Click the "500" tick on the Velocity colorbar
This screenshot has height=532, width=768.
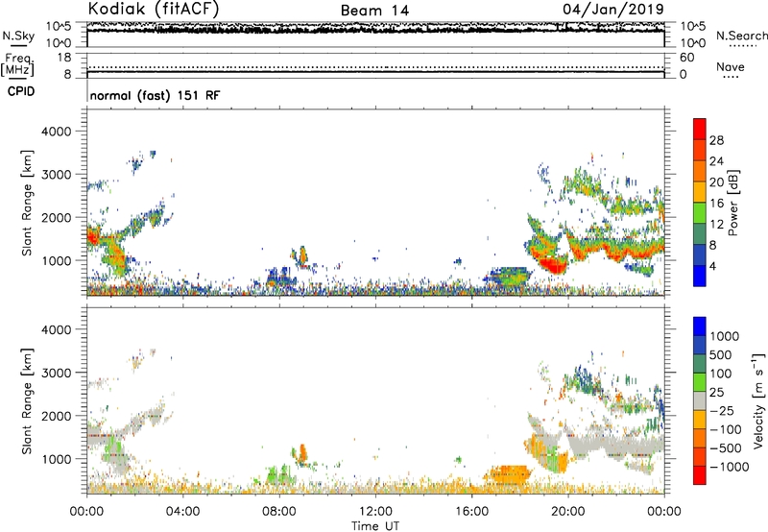point(721,355)
